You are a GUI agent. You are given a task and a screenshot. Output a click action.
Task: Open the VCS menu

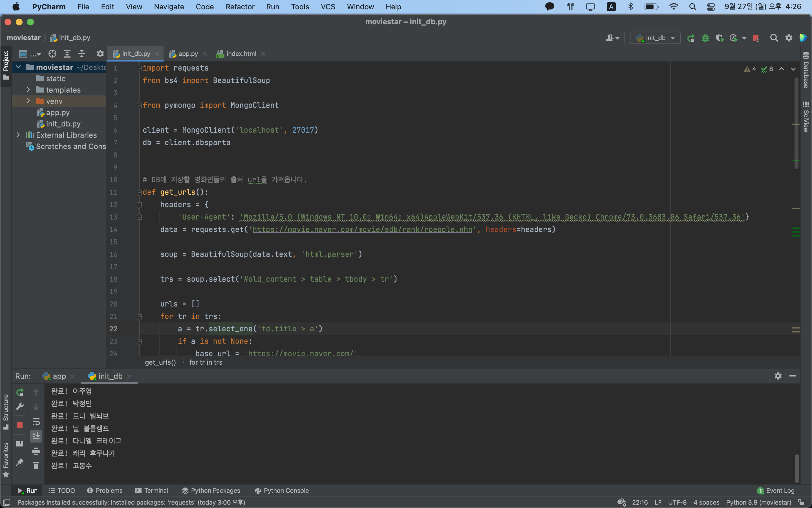pos(328,7)
